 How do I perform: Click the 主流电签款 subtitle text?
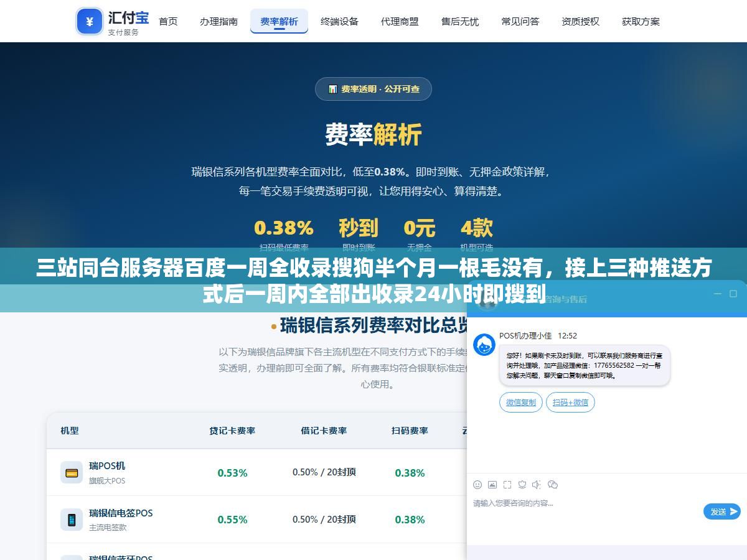108,527
